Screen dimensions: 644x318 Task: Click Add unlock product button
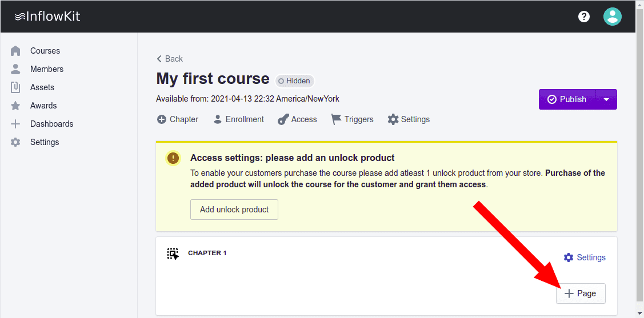(x=234, y=210)
